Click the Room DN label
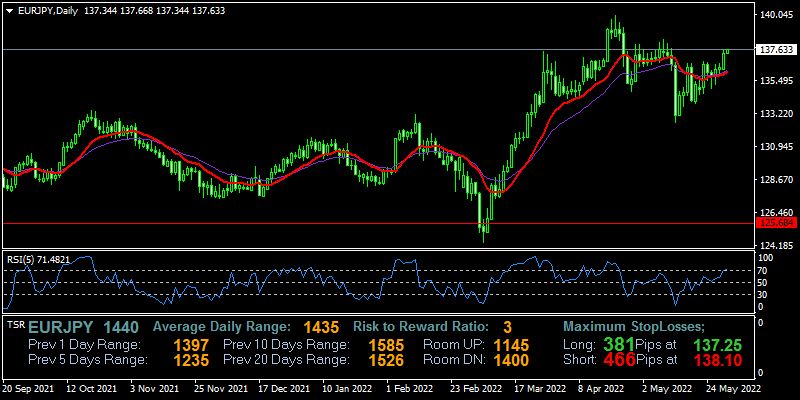The height and width of the screenshot is (400, 800). click(x=454, y=360)
